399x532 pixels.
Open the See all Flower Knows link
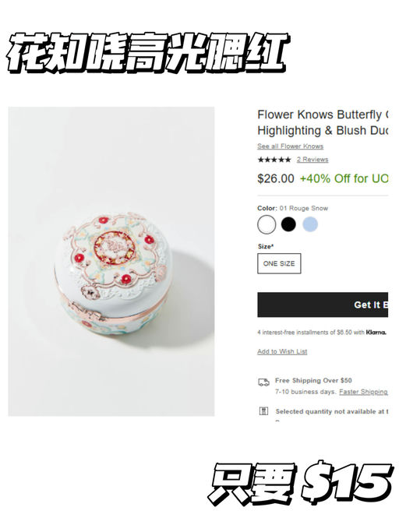(x=291, y=146)
